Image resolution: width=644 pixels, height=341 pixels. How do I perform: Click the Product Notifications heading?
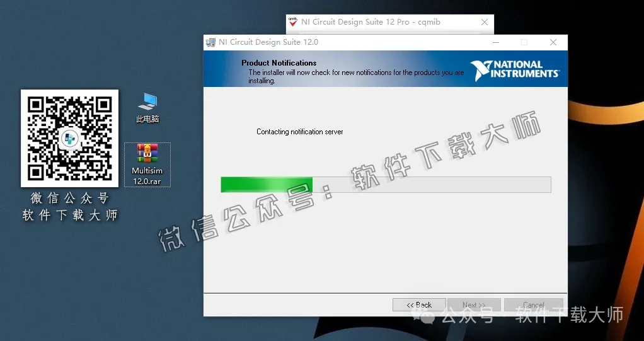click(279, 63)
